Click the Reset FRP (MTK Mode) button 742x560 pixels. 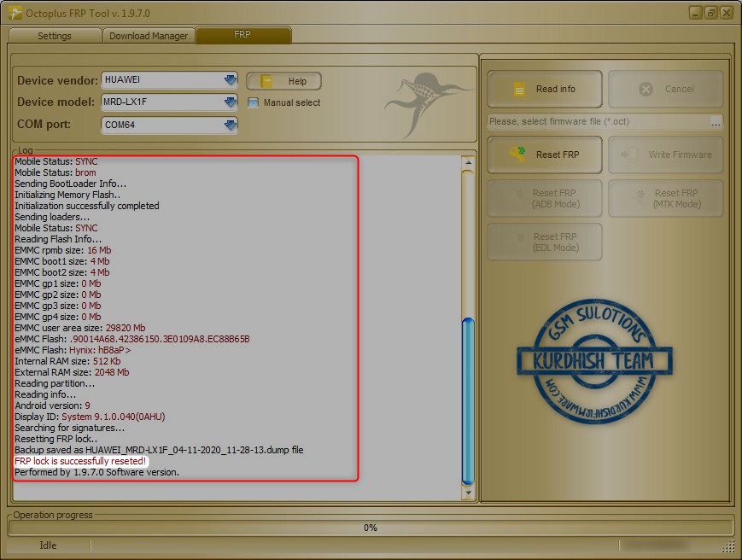pyautogui.click(x=666, y=199)
